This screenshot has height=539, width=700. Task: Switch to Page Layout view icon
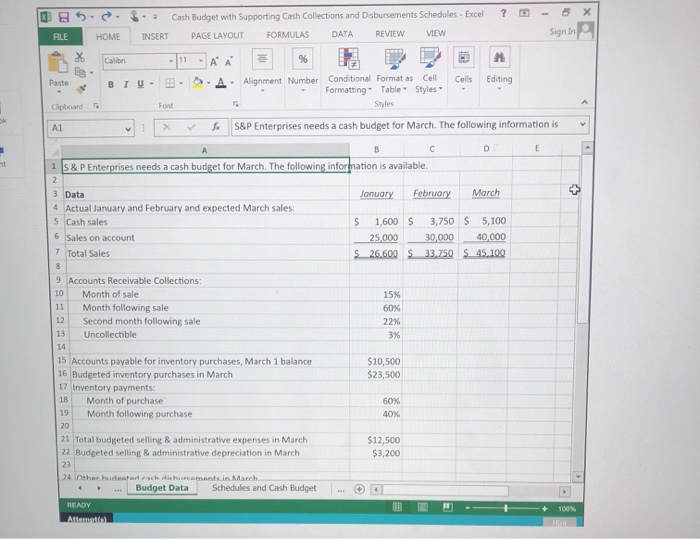422,507
